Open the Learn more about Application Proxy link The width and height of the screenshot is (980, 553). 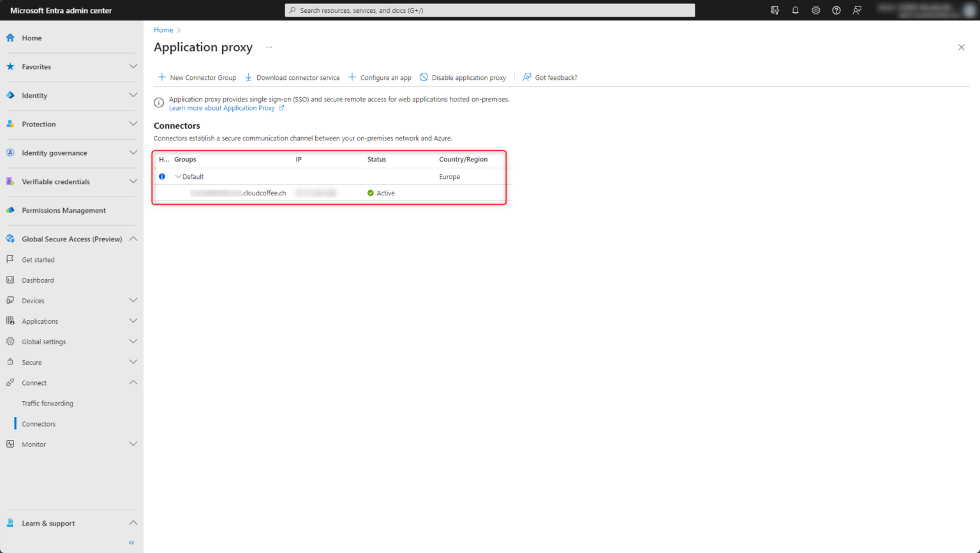click(223, 108)
